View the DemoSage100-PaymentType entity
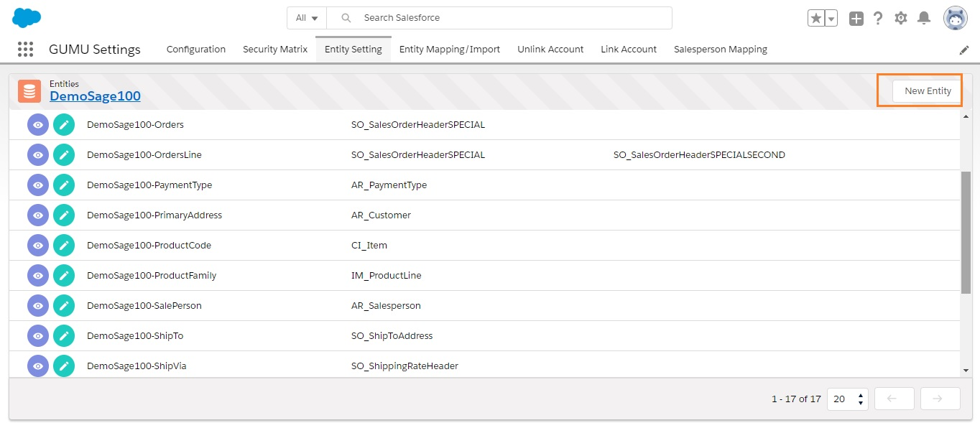This screenshot has width=980, height=423. pos(38,185)
